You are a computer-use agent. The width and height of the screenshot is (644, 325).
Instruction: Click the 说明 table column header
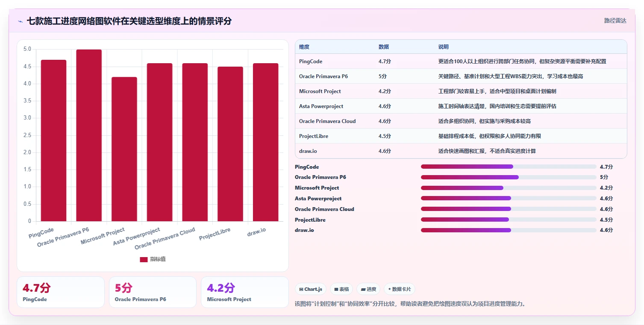(x=444, y=47)
